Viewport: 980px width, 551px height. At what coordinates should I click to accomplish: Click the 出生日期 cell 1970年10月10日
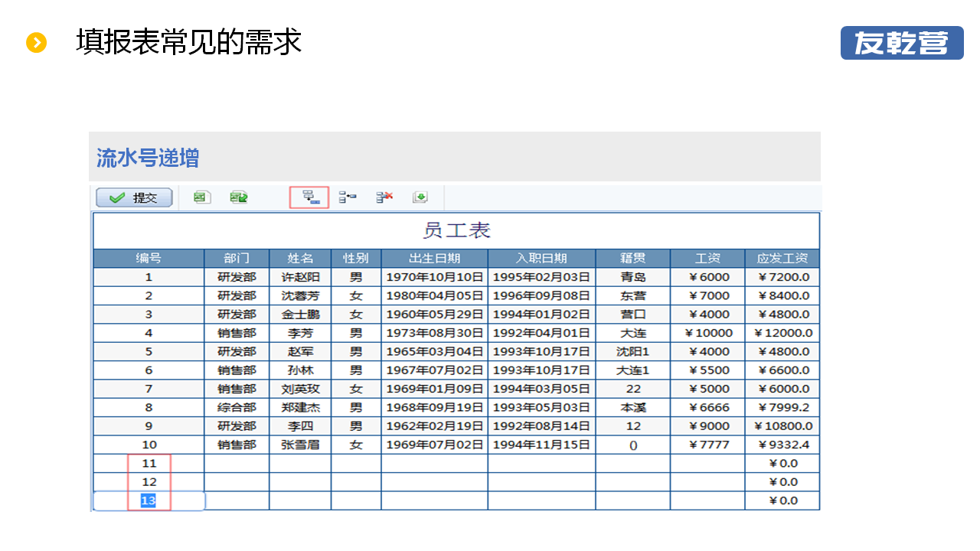[x=434, y=277]
